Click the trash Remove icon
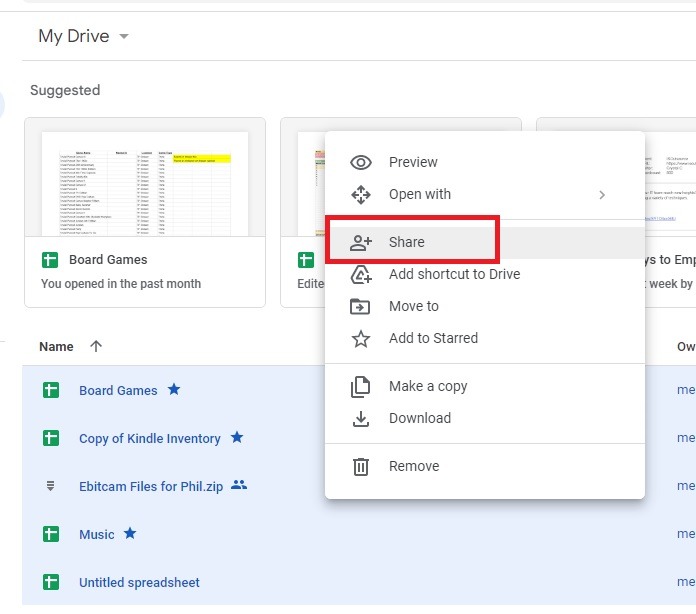The height and width of the screenshot is (614, 696). click(360, 467)
